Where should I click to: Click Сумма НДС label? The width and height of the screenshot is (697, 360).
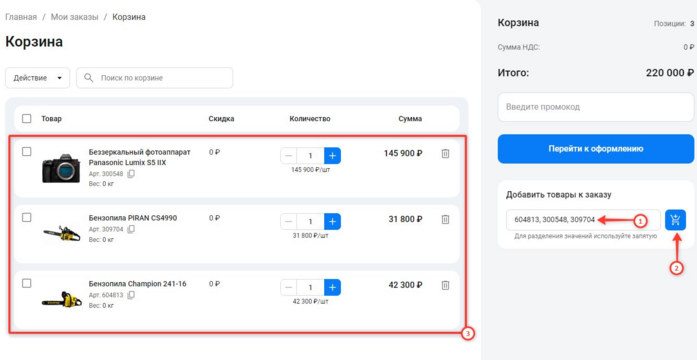[519, 47]
